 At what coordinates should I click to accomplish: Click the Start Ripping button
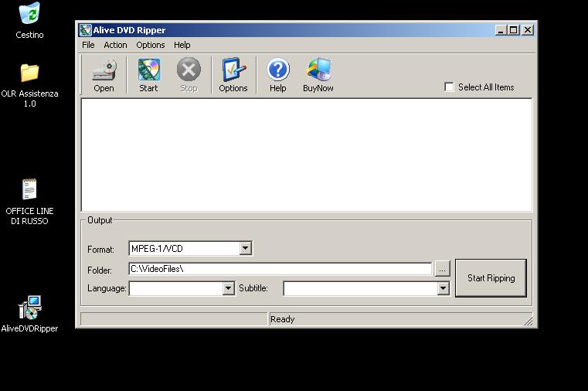[x=491, y=278]
